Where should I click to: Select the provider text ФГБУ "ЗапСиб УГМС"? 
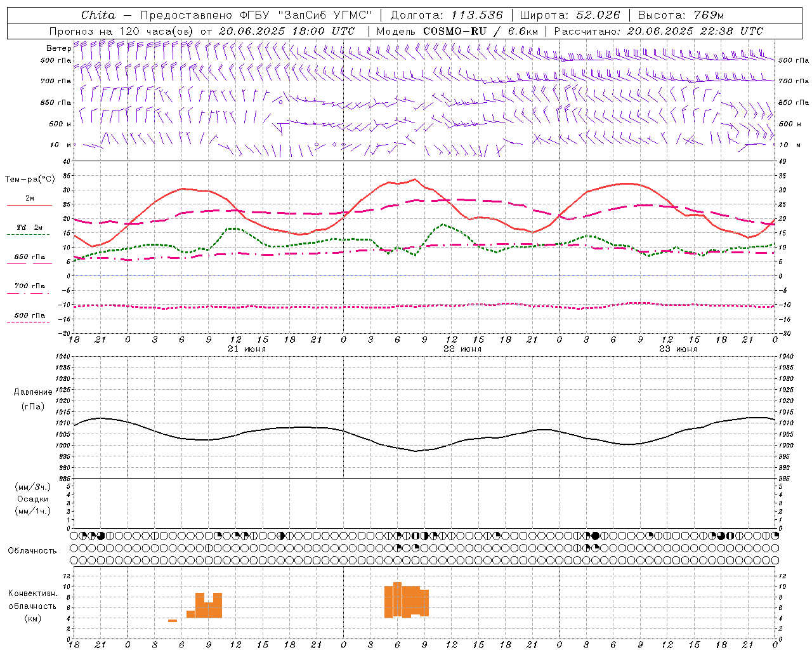pyautogui.click(x=306, y=15)
